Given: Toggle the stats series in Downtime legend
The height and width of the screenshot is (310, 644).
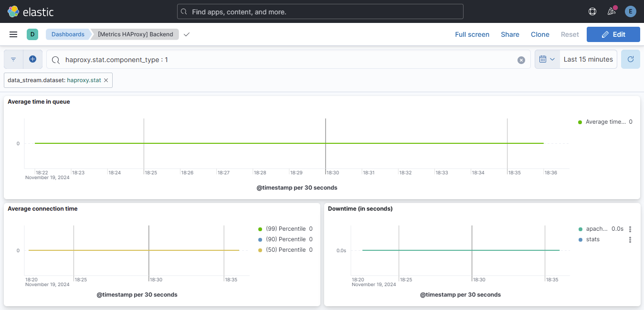Looking at the screenshot, I should coord(593,239).
